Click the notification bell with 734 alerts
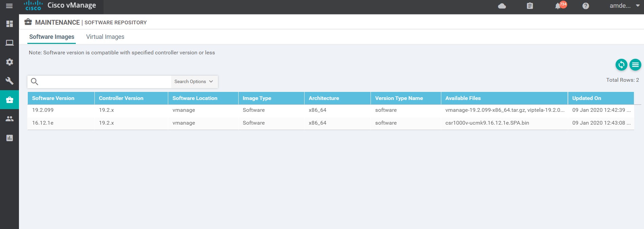 coord(558,6)
